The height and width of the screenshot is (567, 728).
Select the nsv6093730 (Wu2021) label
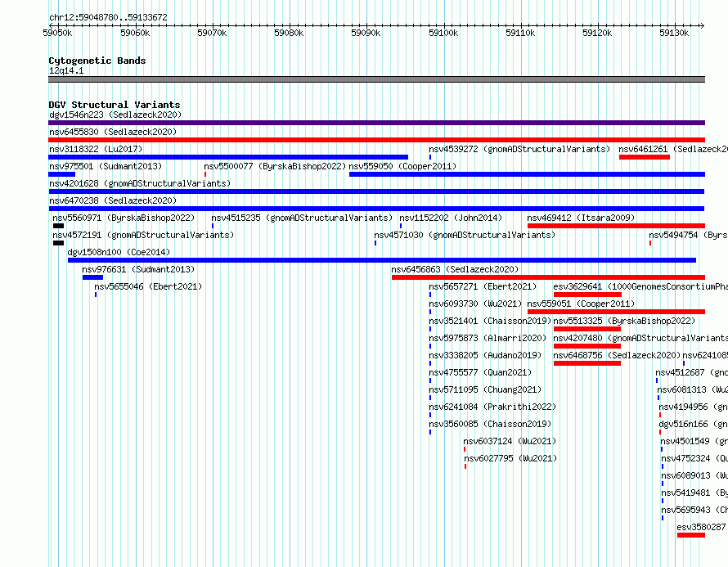point(475,304)
